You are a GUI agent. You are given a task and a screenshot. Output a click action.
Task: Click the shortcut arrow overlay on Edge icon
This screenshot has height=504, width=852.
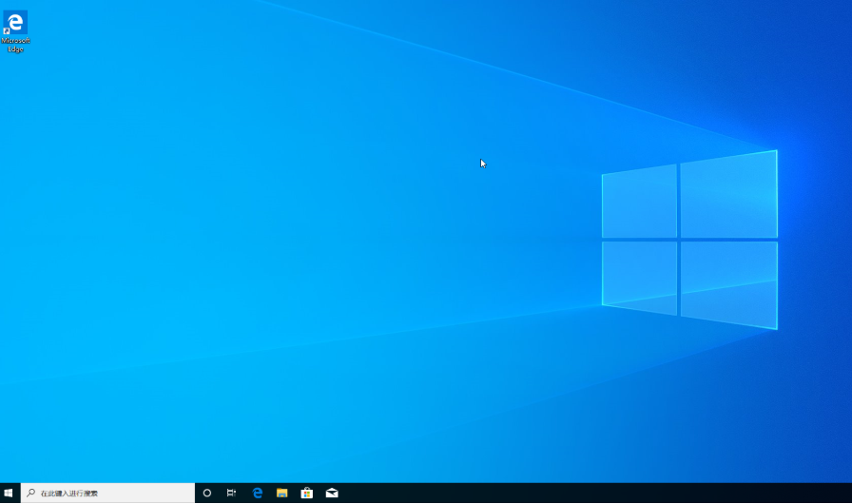[x=7, y=31]
